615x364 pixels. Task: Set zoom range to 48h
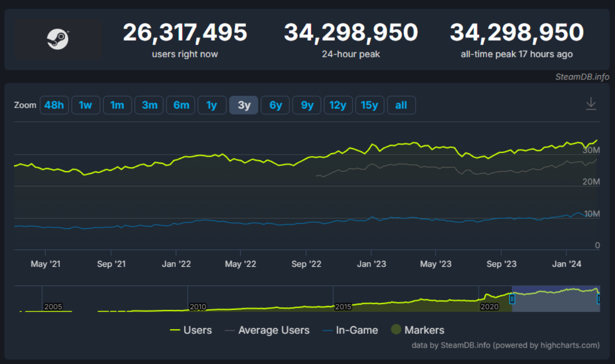point(54,105)
